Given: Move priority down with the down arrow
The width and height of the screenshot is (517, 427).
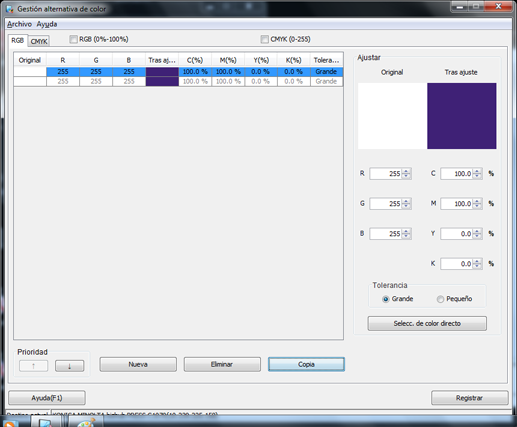Looking at the screenshot, I should [x=69, y=366].
